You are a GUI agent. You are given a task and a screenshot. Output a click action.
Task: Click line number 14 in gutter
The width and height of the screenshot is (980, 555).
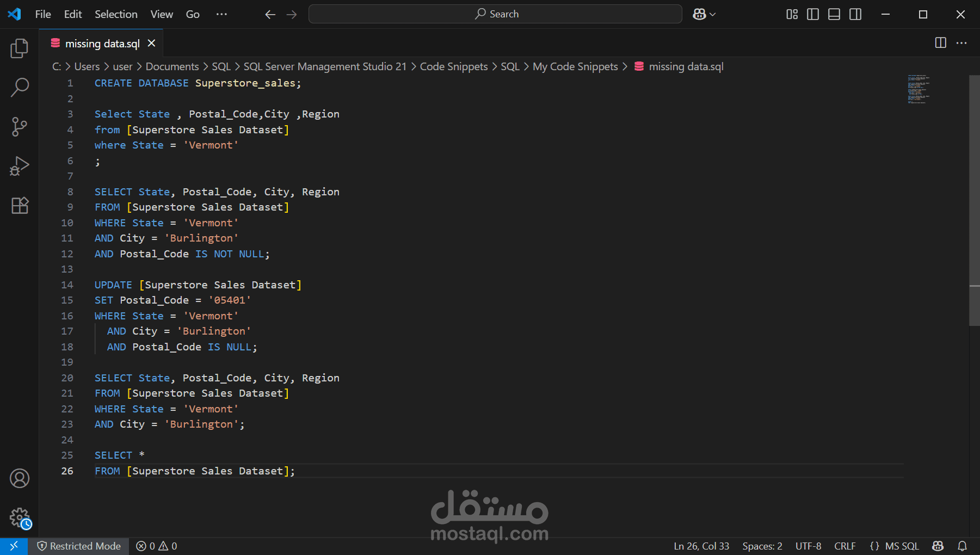tap(67, 285)
